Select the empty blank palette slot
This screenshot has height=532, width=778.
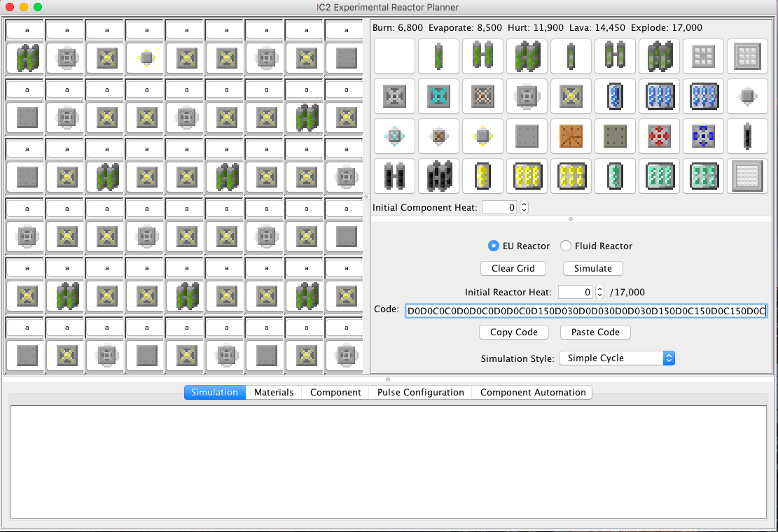pos(395,56)
